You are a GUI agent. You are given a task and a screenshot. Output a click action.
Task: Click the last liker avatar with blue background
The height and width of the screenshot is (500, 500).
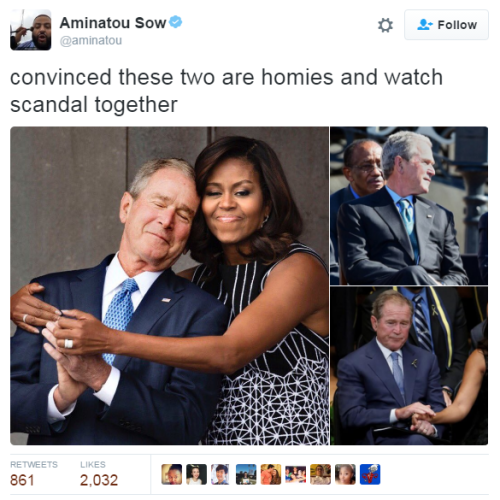370,474
